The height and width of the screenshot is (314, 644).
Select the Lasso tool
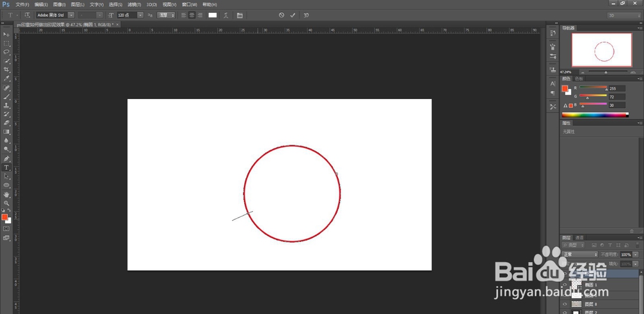coord(6,52)
